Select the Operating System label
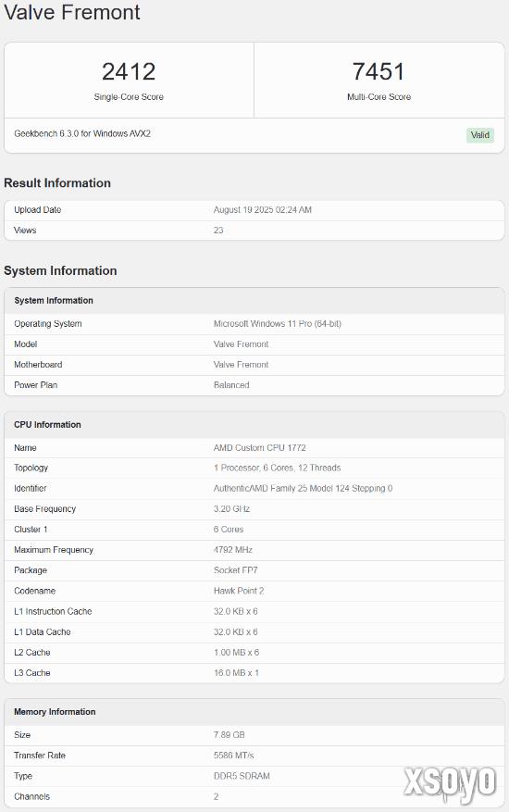Screen dimensions: 509x812 [x=47, y=324]
